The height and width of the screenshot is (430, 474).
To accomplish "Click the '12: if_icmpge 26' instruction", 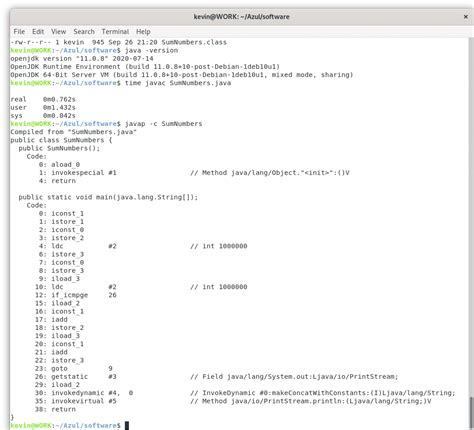I will pos(75,295).
